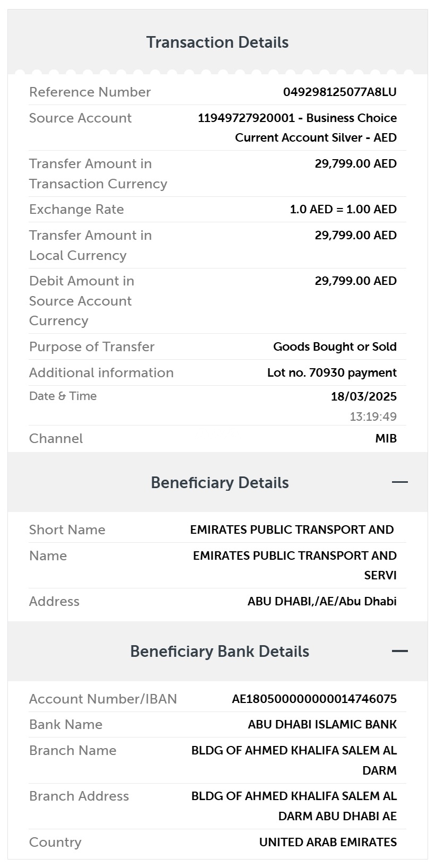This screenshot has width=436, height=868.
Task: Select the 'Lot no. 70930 payment' text
Action: coord(332,372)
